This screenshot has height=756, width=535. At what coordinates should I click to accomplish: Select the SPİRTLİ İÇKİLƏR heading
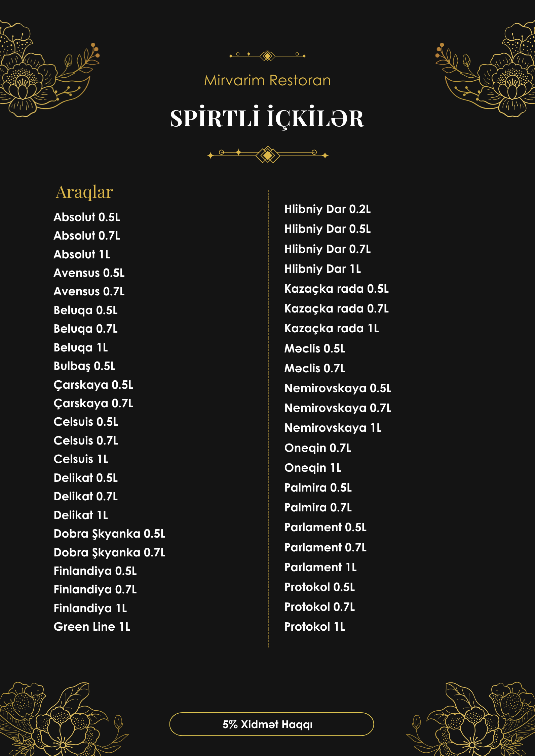(267, 118)
